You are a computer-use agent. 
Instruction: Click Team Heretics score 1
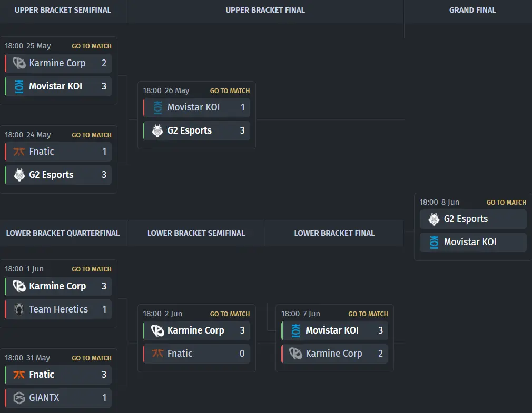[x=104, y=309]
